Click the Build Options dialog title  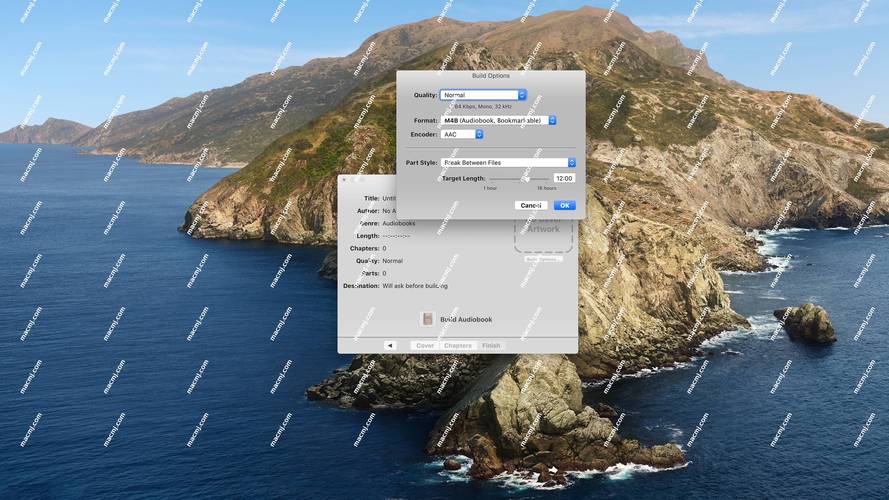tap(490, 76)
